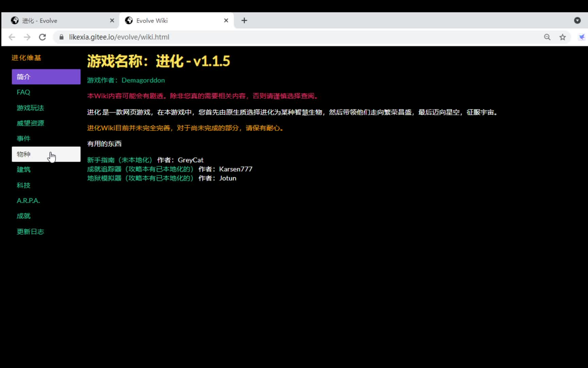The width and height of the screenshot is (588, 368).
Task: Open the 科技 sidebar item
Action: click(x=46, y=185)
